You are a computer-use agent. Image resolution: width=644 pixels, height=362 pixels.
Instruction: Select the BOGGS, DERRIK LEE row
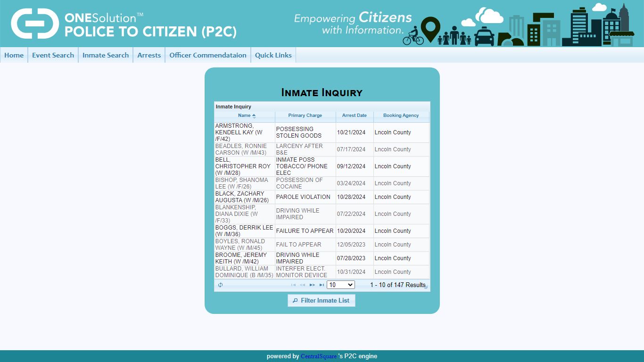click(x=322, y=231)
